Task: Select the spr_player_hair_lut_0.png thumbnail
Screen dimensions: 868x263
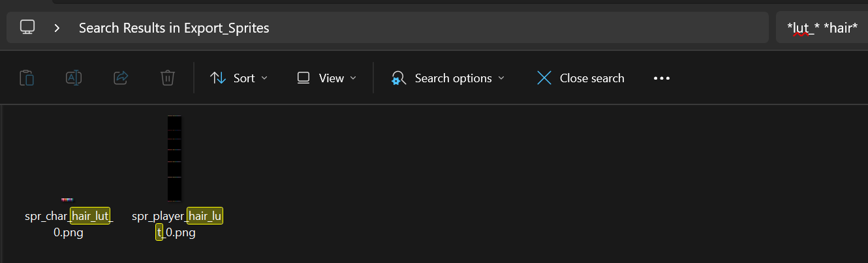Action: tap(174, 159)
